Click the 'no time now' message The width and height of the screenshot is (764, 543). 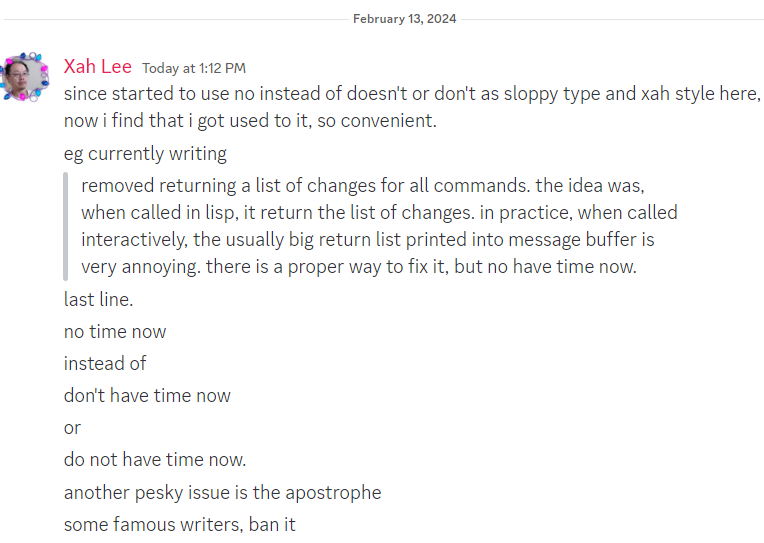(115, 332)
